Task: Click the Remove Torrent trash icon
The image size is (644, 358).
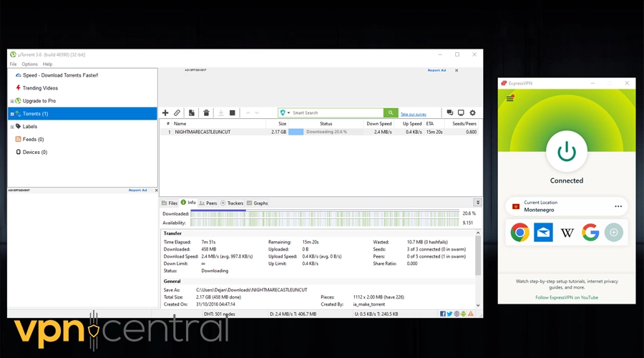Action: click(206, 112)
